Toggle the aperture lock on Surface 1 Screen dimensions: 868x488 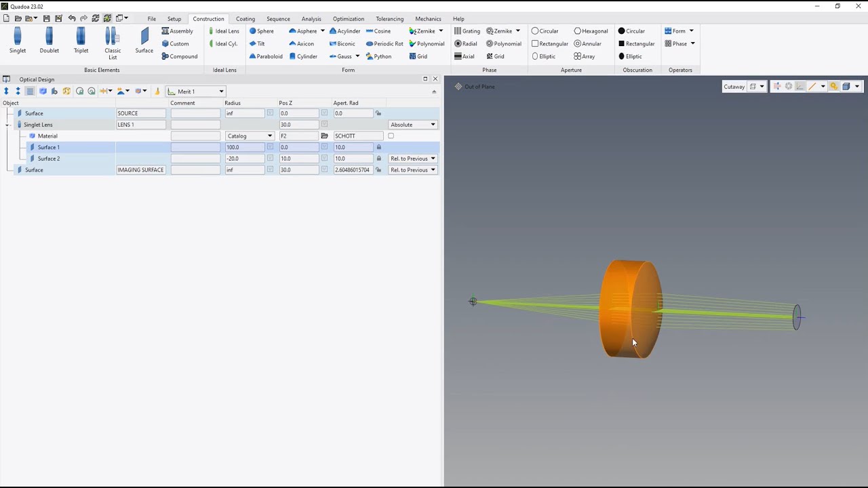[x=378, y=147]
